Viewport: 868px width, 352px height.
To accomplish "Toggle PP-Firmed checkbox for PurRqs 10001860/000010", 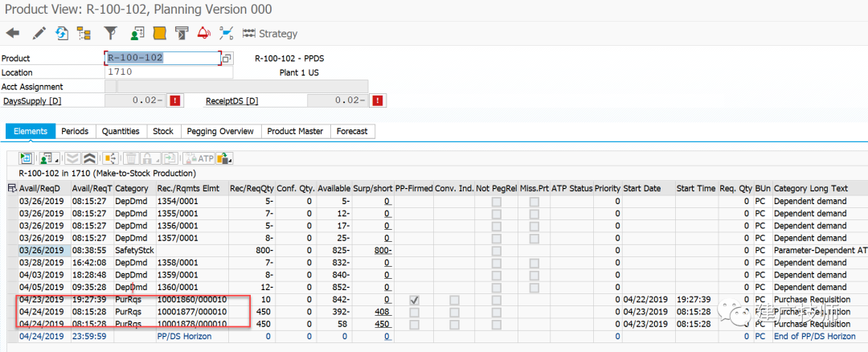I will [x=414, y=300].
